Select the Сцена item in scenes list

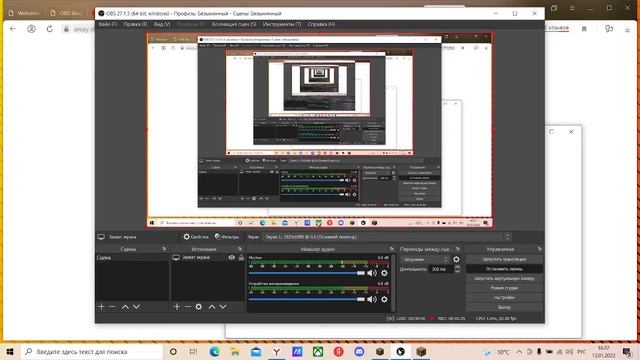click(x=132, y=258)
